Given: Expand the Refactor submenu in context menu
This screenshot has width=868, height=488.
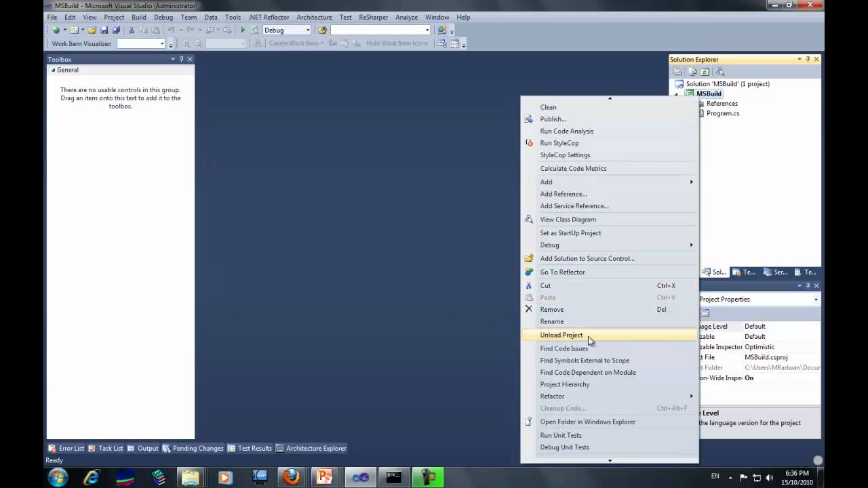Looking at the screenshot, I should 692,396.
